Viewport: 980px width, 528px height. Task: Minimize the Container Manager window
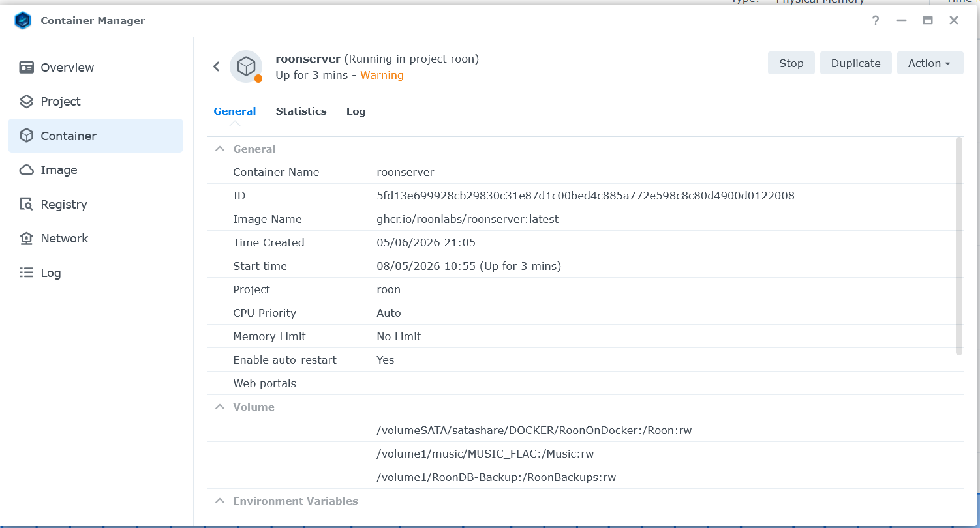pyautogui.click(x=902, y=21)
